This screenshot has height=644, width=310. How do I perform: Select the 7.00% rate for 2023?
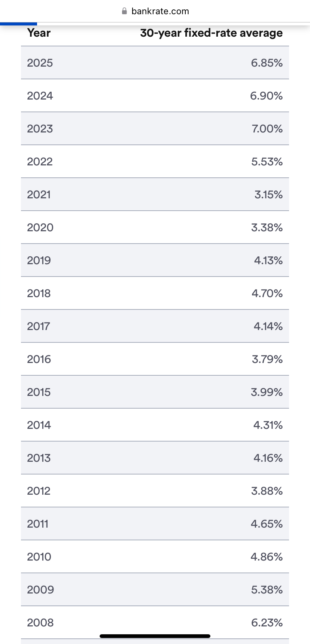pos(267,129)
